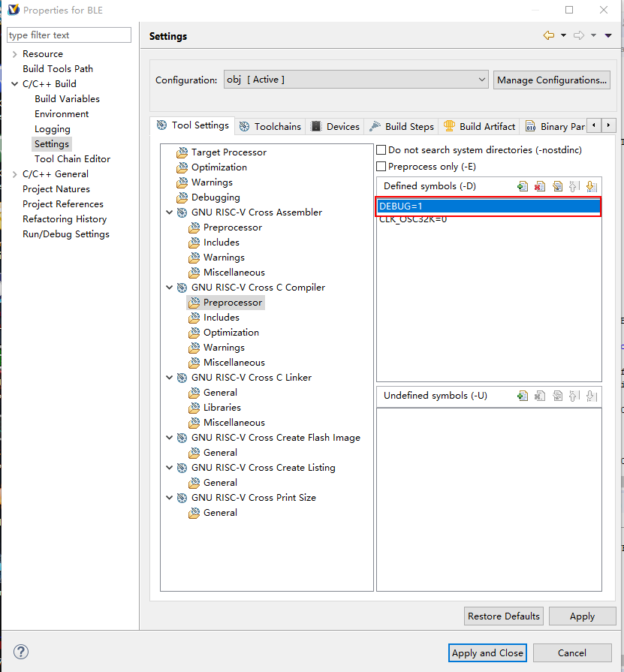This screenshot has height=672, width=624.
Task: Click the Manage Configurations button
Action: pos(552,80)
